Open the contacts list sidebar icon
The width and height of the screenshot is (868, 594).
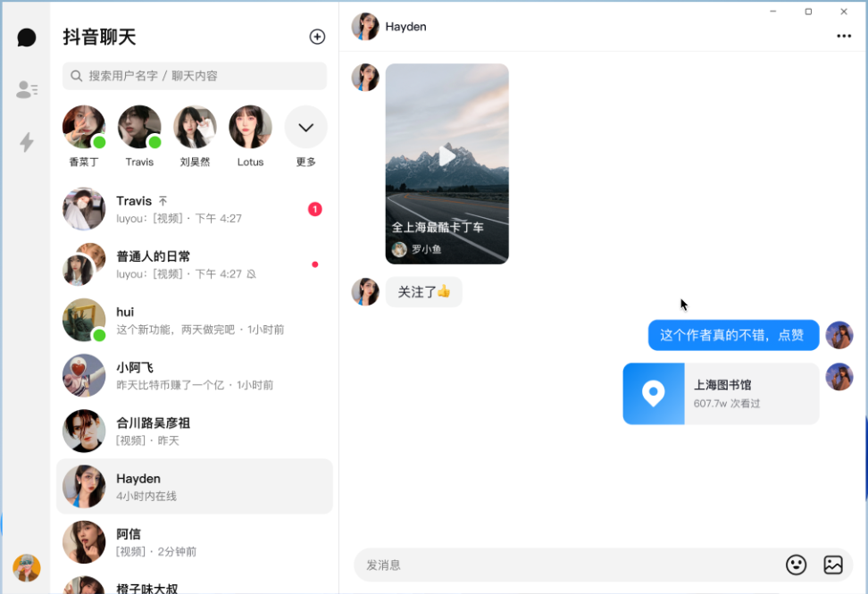pos(27,89)
